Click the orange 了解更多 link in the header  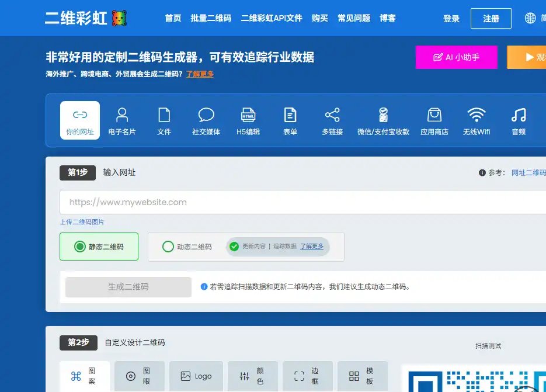(x=200, y=74)
